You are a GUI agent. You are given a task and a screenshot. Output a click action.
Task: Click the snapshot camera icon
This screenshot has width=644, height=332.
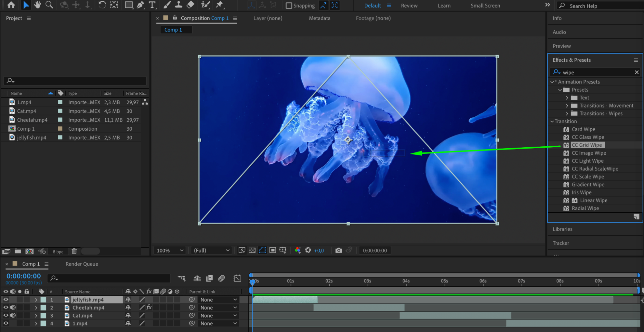click(x=338, y=250)
